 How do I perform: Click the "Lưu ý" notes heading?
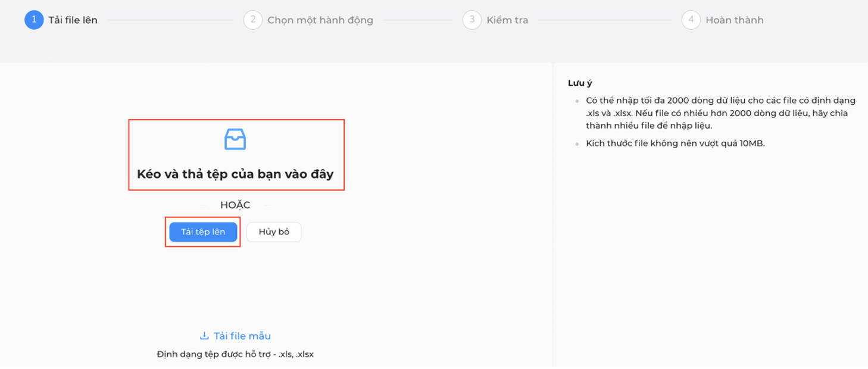tap(580, 83)
